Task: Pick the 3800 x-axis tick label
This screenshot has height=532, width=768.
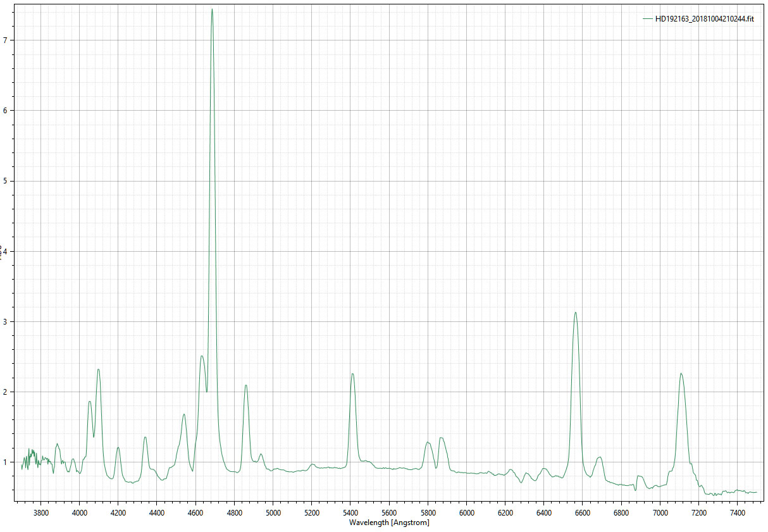Action: tap(40, 514)
